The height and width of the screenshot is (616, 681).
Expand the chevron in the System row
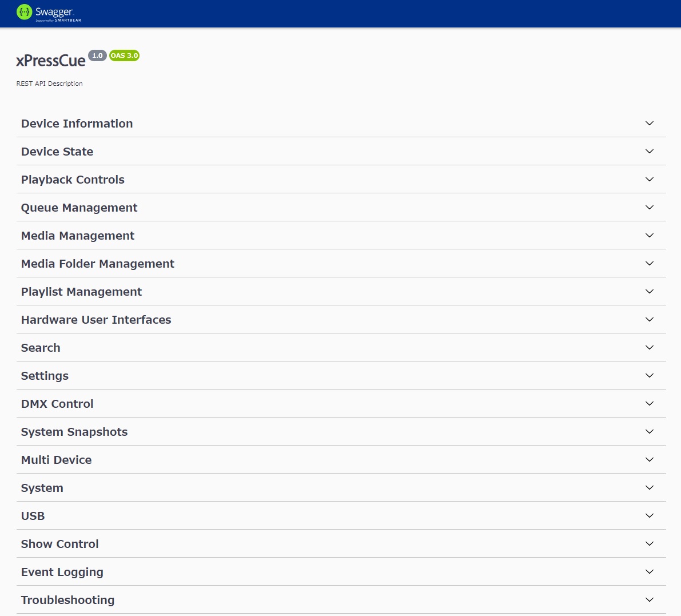(650, 488)
